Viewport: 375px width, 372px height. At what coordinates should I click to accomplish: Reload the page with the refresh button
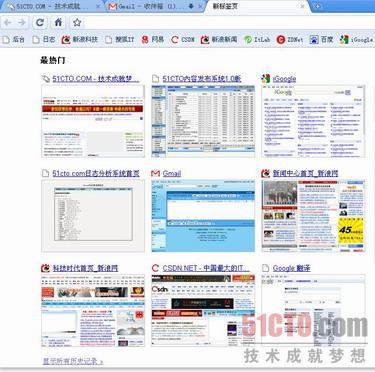point(40,23)
